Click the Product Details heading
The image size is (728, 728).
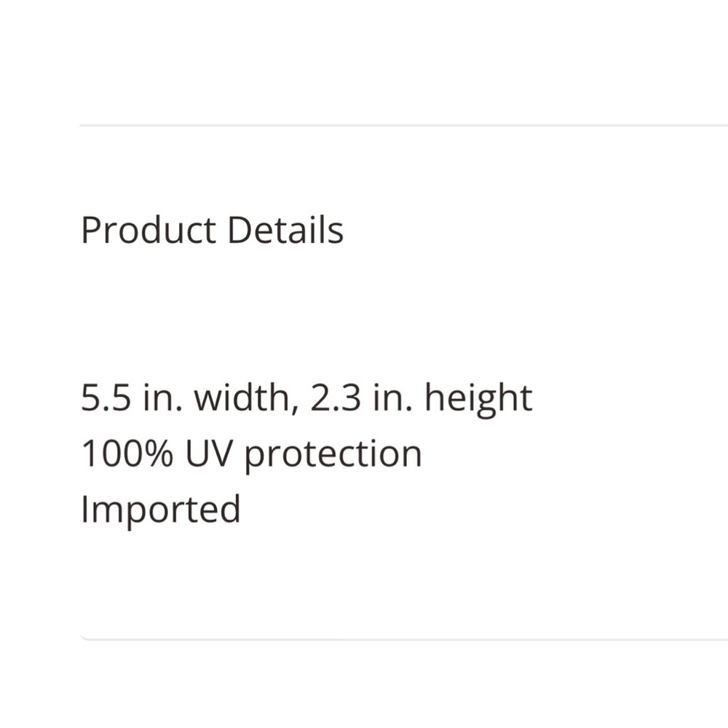212,230
